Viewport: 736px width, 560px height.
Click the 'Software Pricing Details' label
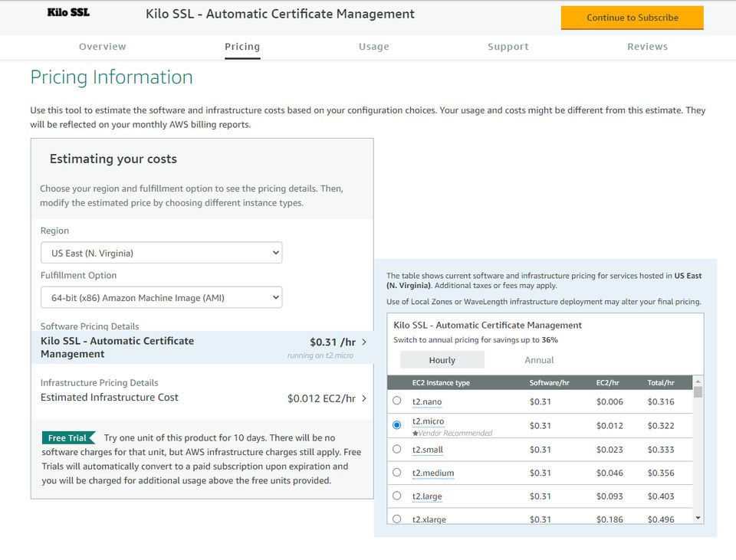[x=90, y=326]
